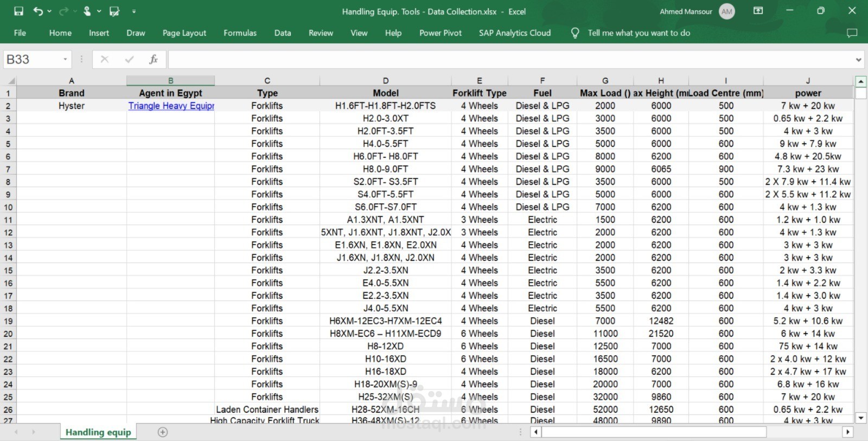The height and width of the screenshot is (441, 868).
Task: Open the Draw ribbon tab
Action: (136, 33)
